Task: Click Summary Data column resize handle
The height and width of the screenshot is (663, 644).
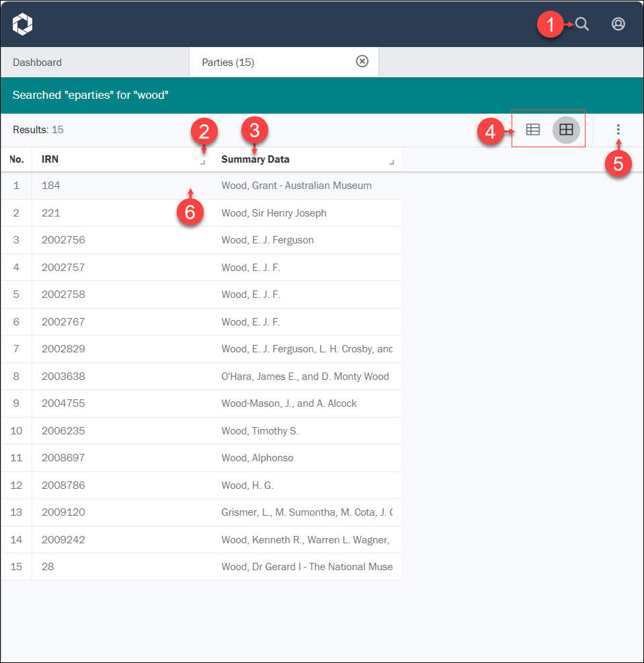Action: coord(392,163)
